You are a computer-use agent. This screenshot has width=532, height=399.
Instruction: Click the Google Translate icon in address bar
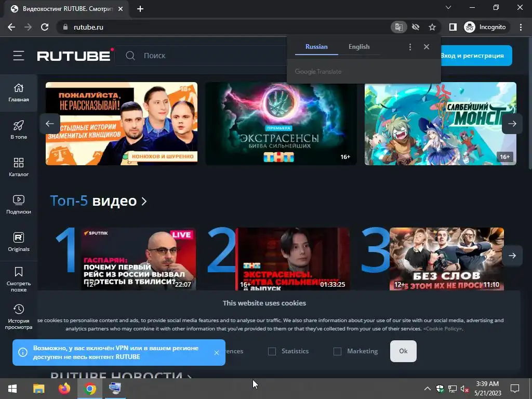point(399,27)
